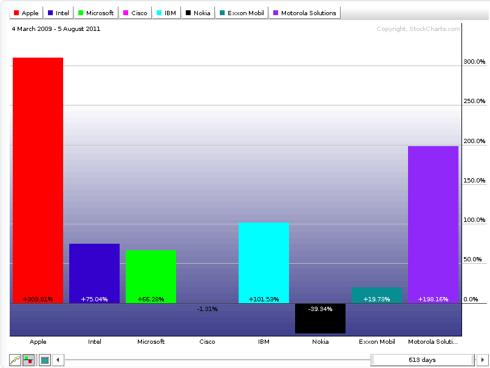Click the +198.16% Motorola value label

[x=433, y=299]
